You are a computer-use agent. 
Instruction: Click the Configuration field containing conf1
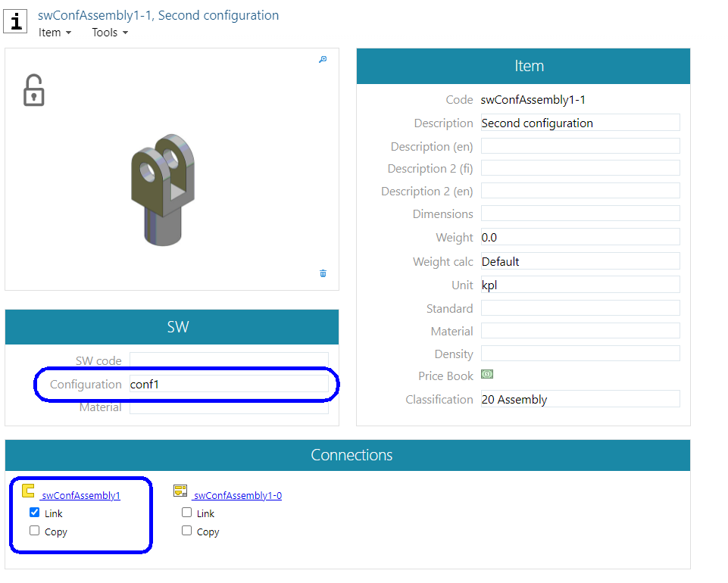click(229, 385)
